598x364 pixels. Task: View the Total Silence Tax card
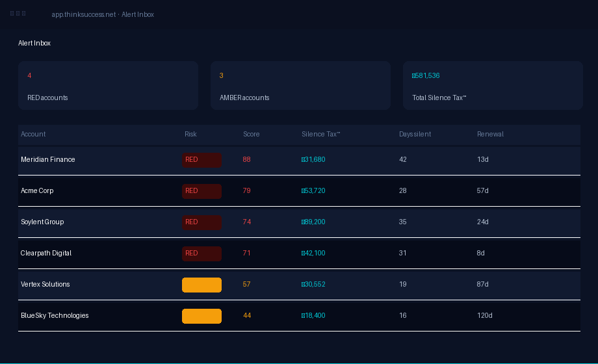click(x=493, y=85)
